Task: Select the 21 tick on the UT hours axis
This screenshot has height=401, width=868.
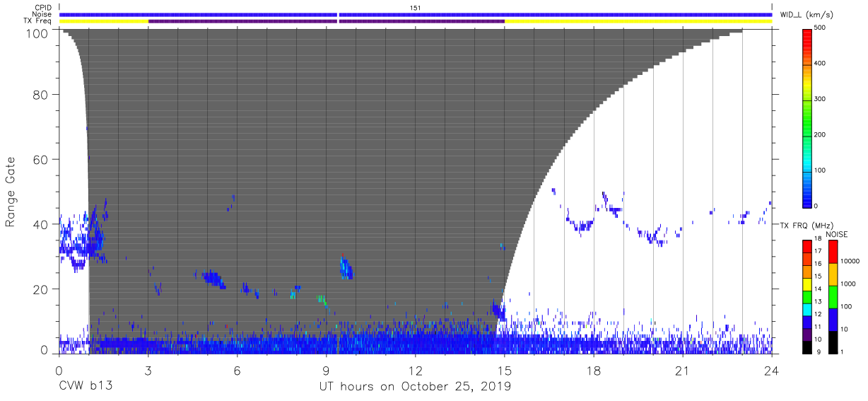Action: pyautogui.click(x=683, y=371)
